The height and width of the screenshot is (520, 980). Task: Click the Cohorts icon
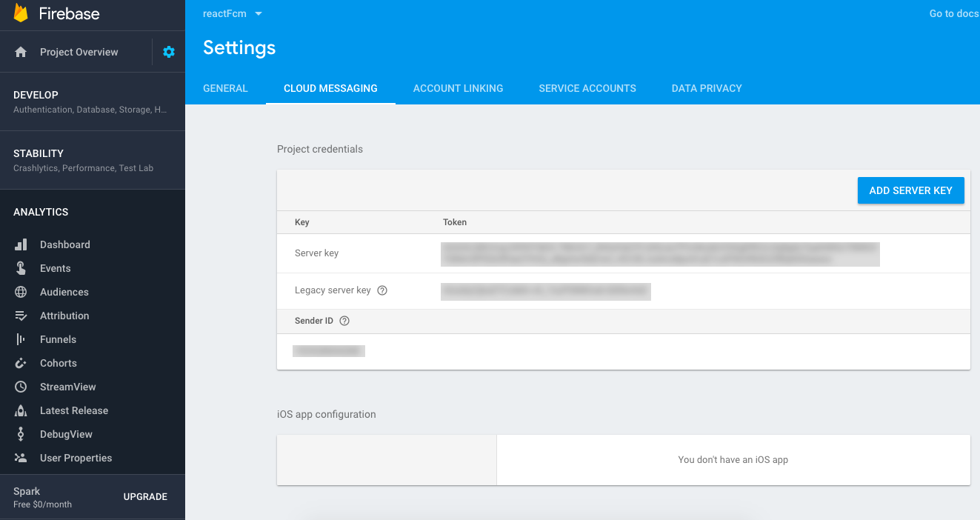point(21,363)
